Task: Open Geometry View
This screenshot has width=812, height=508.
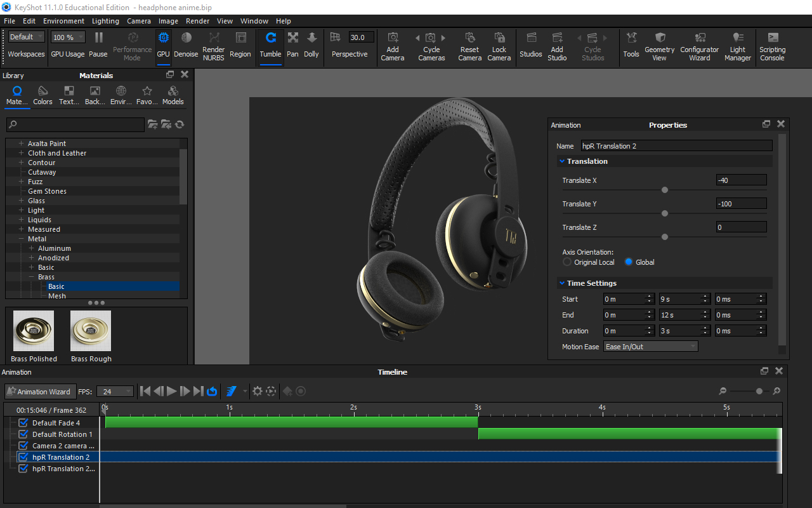Action: pos(660,46)
